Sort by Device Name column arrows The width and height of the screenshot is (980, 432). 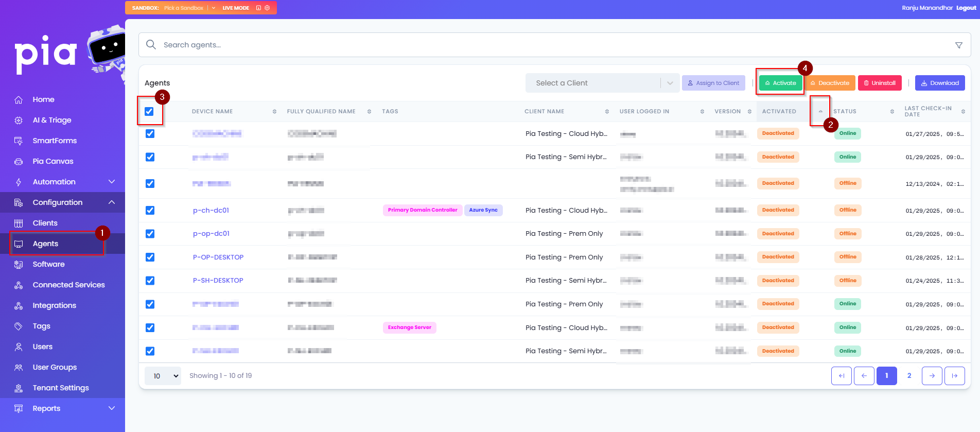click(274, 112)
